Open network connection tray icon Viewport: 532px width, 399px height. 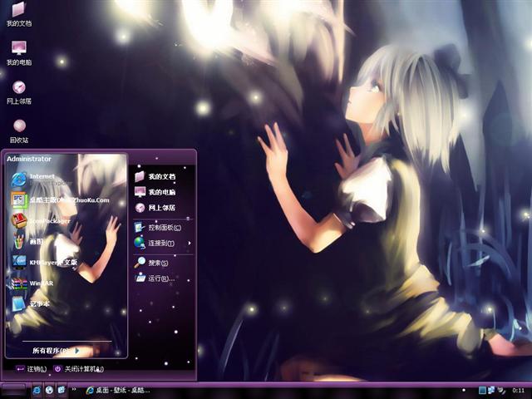coord(491,391)
